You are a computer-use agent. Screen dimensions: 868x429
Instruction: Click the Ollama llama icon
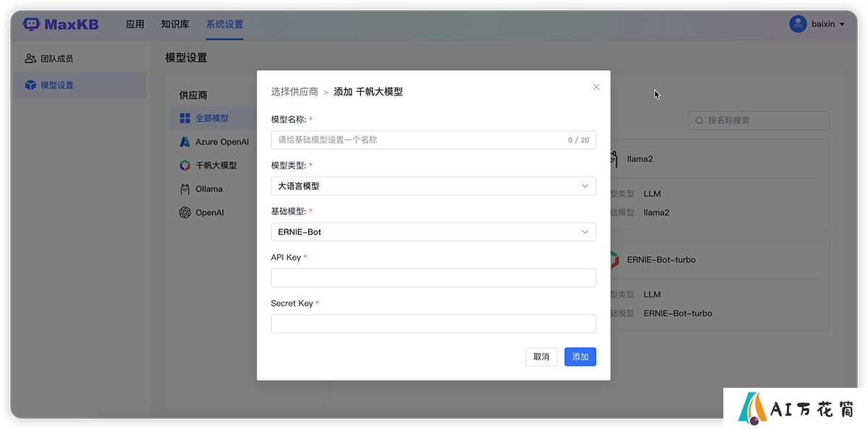pyautogui.click(x=184, y=189)
